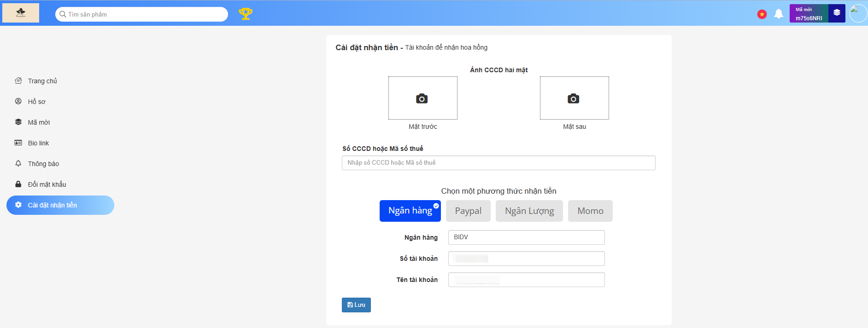
Task: Save settings with Lưu button
Action: click(356, 305)
